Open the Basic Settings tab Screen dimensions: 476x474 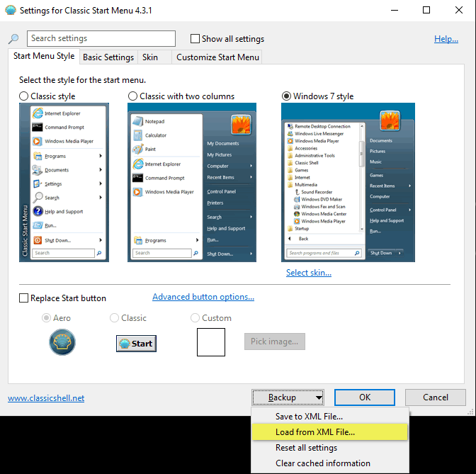click(x=108, y=57)
